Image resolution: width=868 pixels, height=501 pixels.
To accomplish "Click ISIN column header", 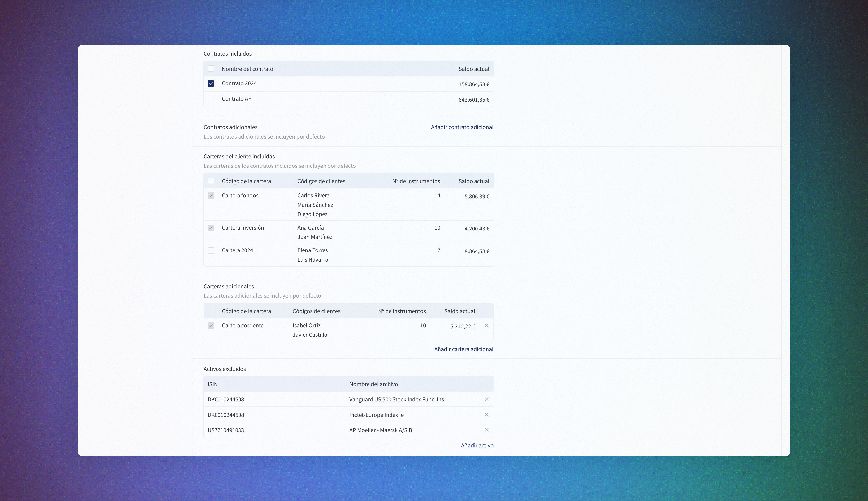I will (212, 384).
